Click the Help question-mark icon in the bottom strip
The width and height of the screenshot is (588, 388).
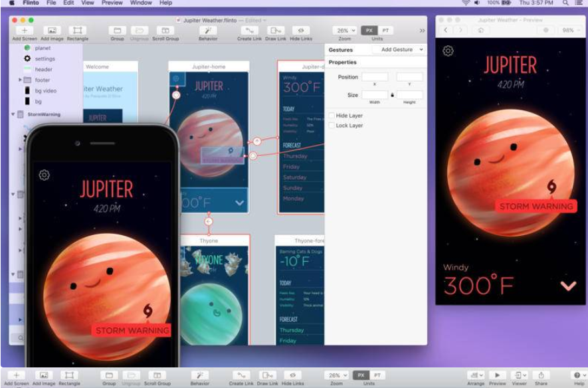pyautogui.click(x=578, y=375)
